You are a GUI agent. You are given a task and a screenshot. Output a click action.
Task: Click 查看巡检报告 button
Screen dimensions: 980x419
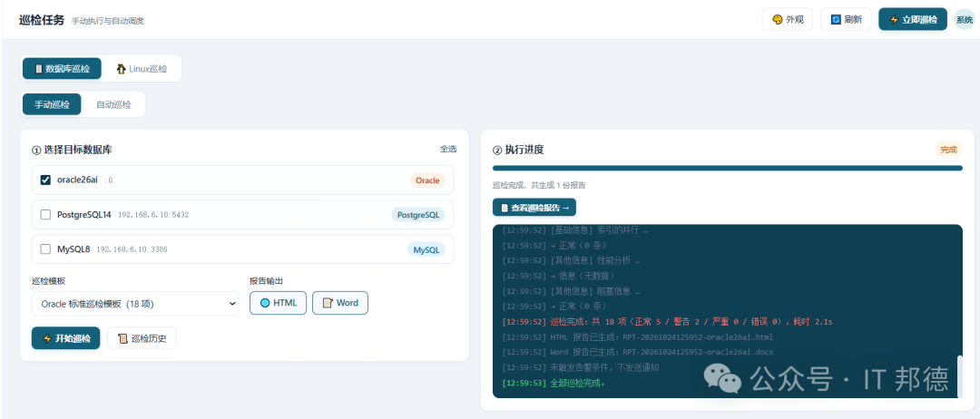click(534, 208)
